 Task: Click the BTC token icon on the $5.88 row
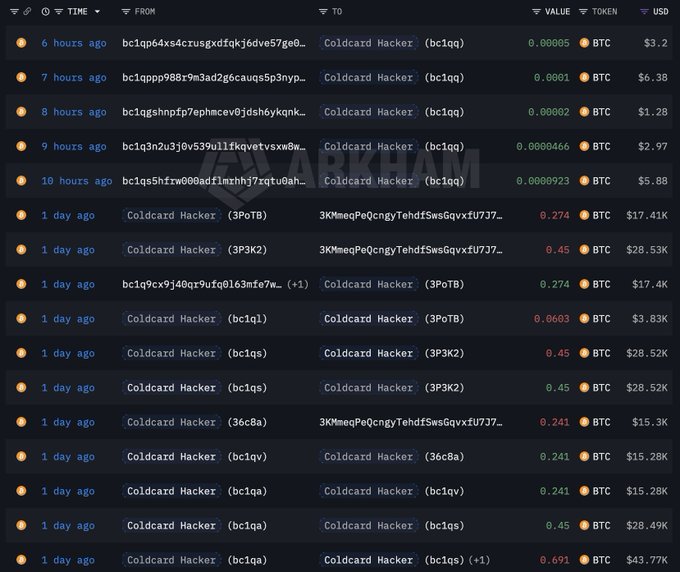tap(584, 181)
